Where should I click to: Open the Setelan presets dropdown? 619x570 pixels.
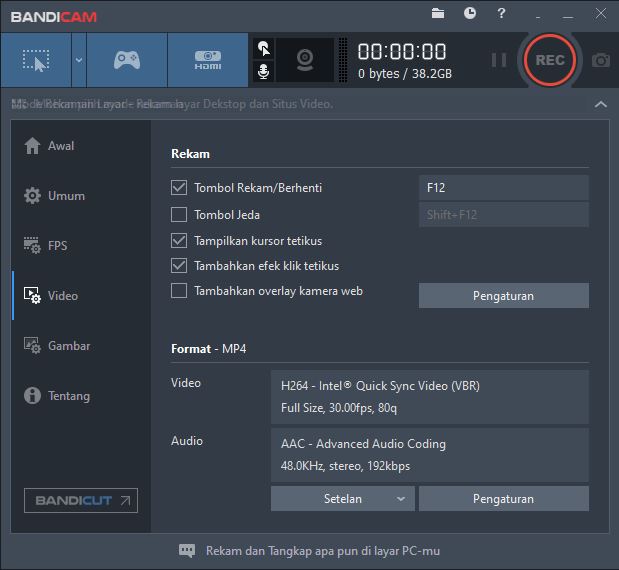(343, 499)
